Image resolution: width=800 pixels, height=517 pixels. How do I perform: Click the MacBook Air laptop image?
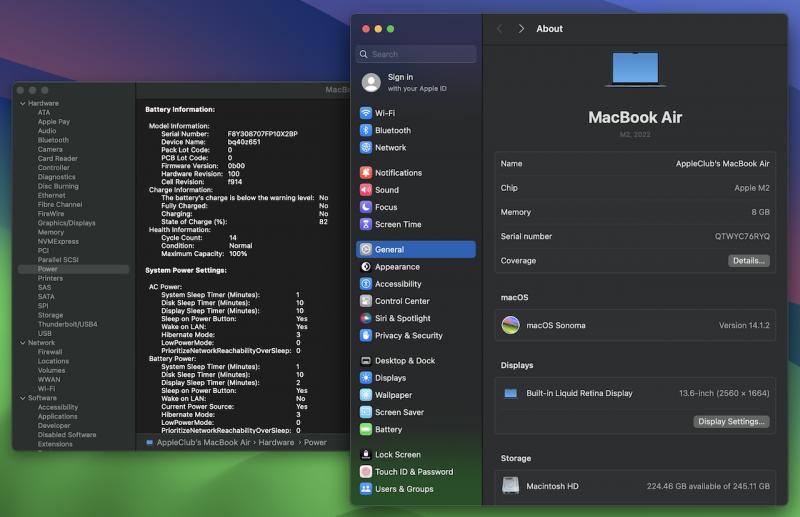coord(635,69)
